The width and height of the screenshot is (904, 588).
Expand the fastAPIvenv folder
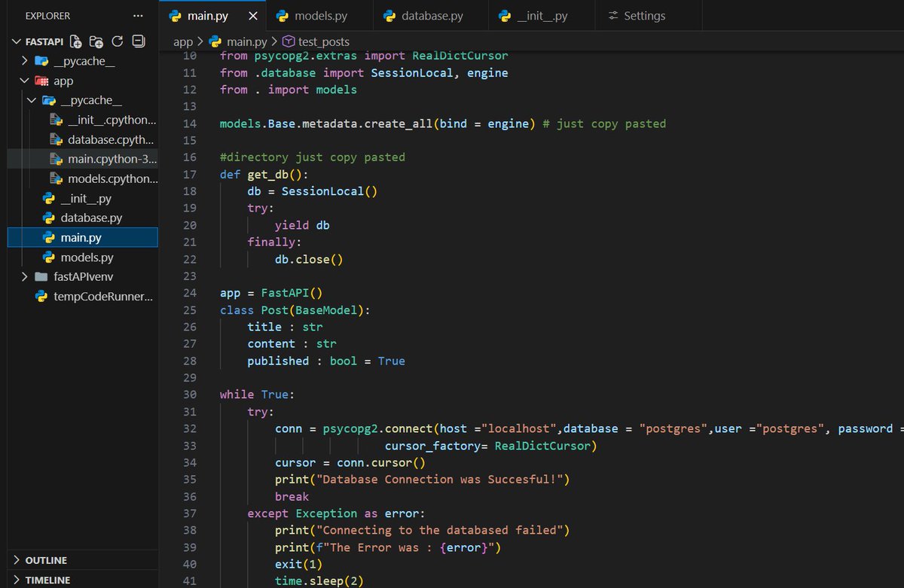pyautogui.click(x=25, y=276)
